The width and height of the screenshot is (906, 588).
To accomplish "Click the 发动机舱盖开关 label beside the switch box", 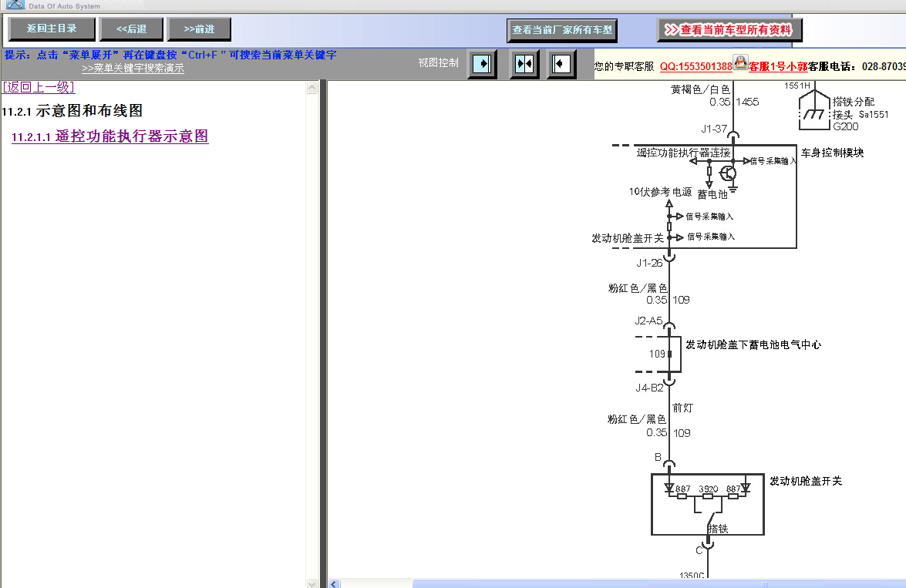I will tap(806, 481).
